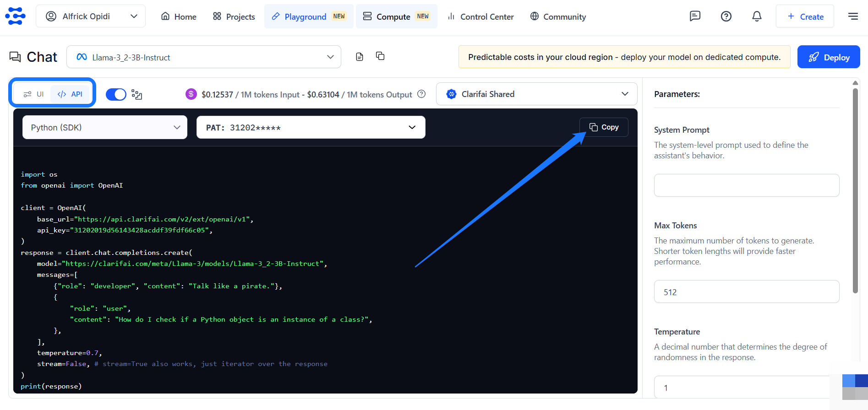Click the base_url string in the code
This screenshot has width=868, height=410.
tap(162, 219)
